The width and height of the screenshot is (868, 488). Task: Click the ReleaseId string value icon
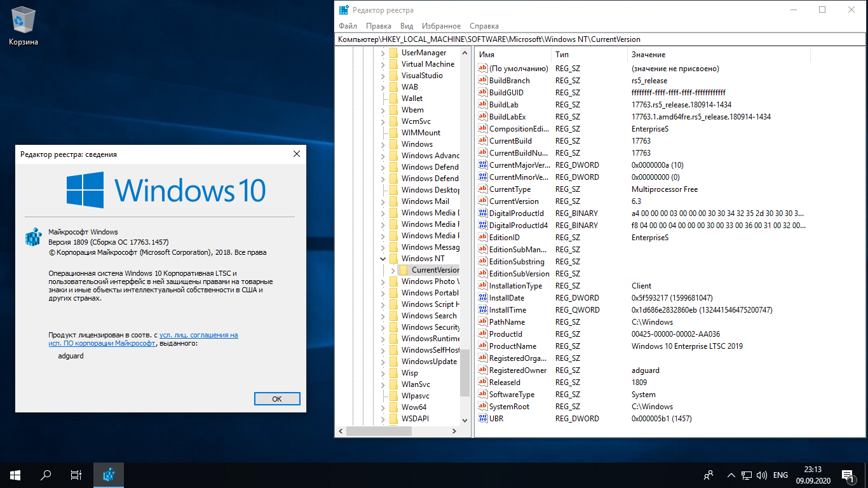(x=482, y=383)
